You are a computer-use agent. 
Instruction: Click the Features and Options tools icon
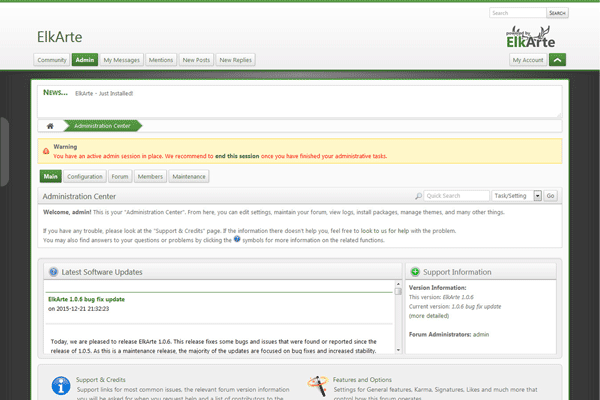click(318, 384)
